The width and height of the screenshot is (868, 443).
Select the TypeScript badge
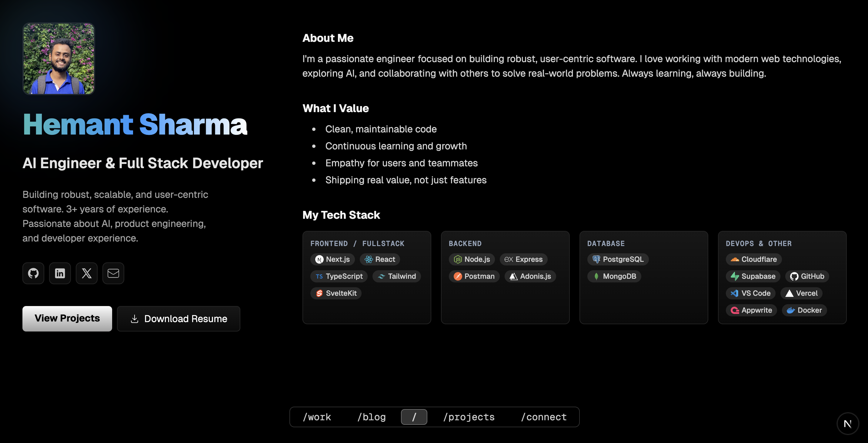coord(339,276)
